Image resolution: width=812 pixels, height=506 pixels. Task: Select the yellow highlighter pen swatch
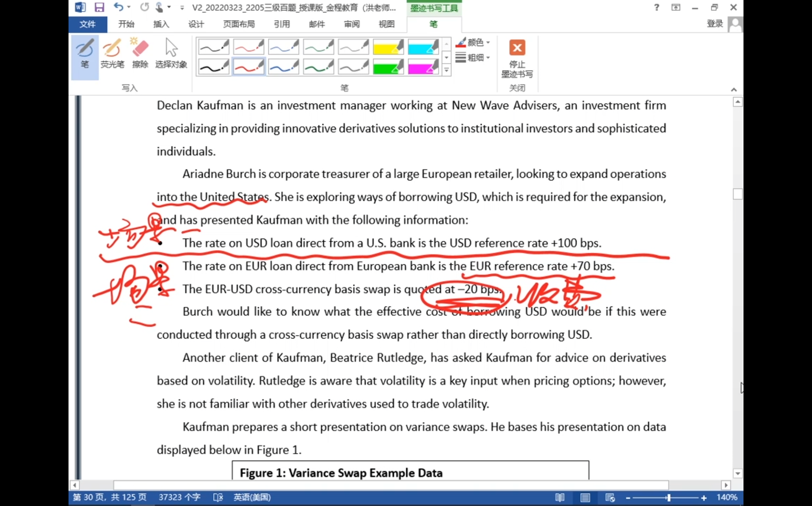(x=388, y=47)
